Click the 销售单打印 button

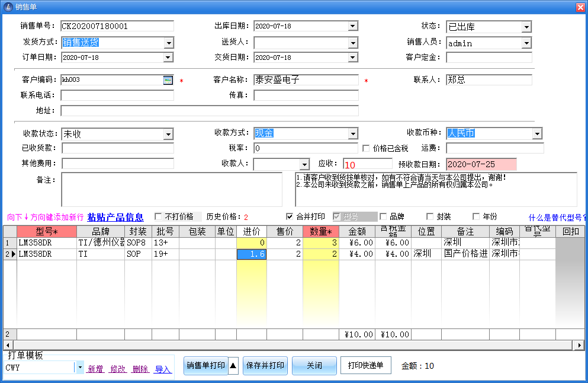point(205,365)
